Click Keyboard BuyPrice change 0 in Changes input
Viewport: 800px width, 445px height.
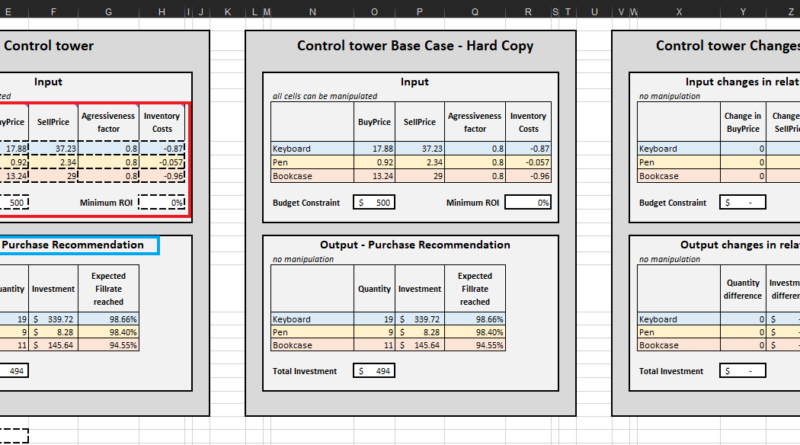coord(743,149)
